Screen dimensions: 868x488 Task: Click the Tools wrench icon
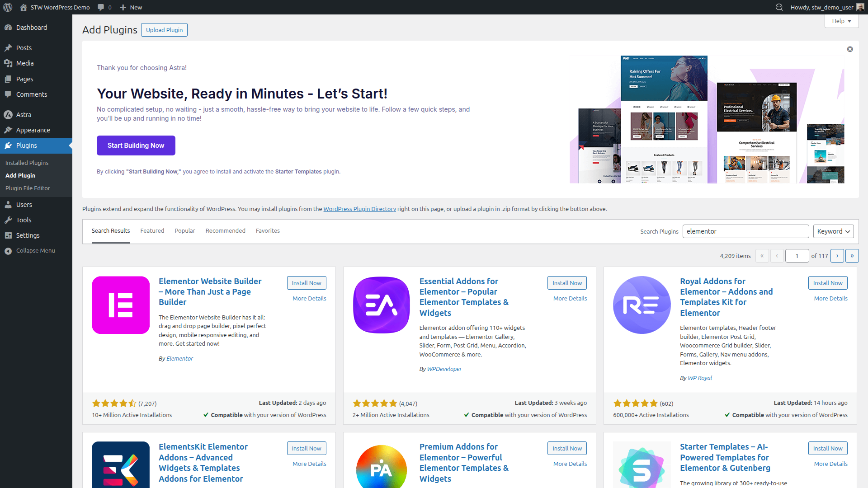[x=8, y=220]
